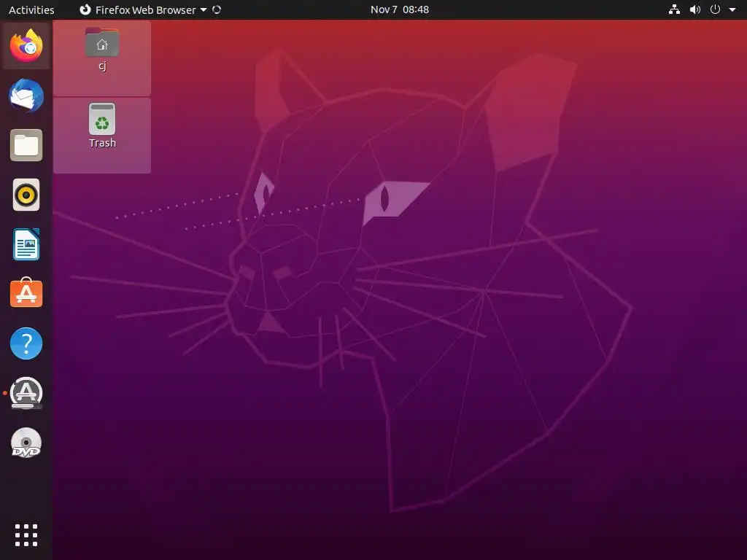Viewport: 747px width, 560px height.
Task: Open LibreOffice Writer from the dock
Action: (x=26, y=244)
